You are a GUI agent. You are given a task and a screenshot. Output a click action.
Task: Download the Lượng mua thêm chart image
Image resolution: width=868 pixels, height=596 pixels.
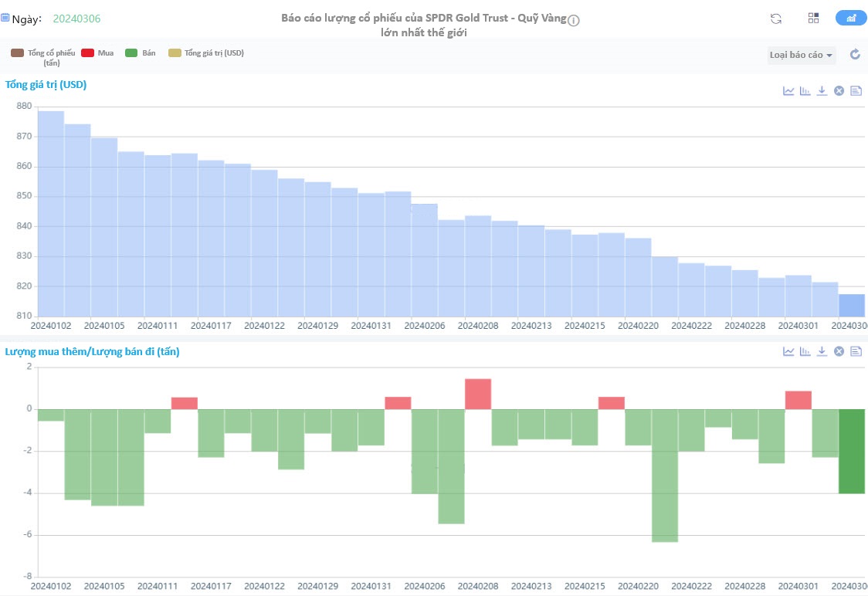tap(822, 351)
